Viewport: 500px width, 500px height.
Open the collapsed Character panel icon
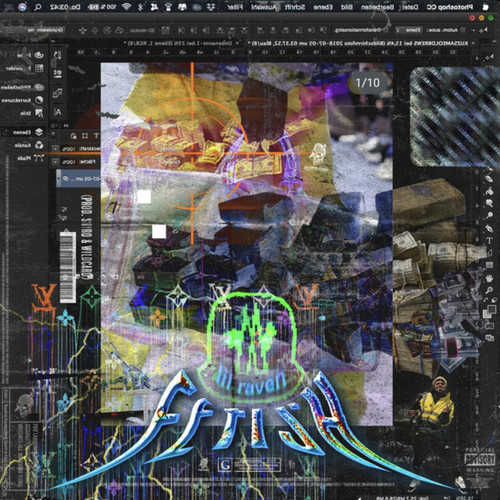[58, 112]
